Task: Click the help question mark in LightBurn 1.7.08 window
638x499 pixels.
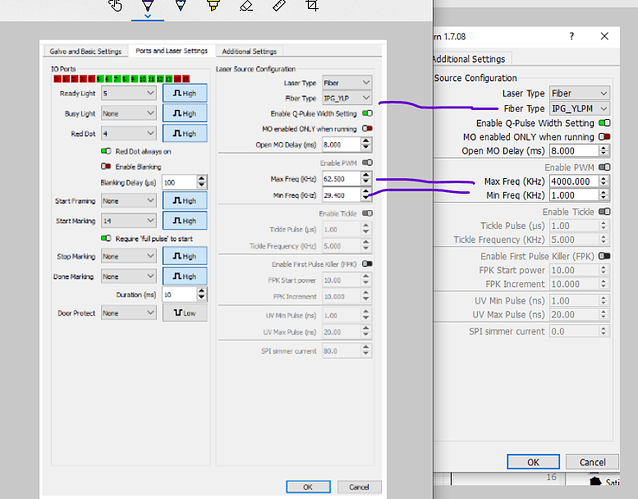Action: (x=572, y=36)
